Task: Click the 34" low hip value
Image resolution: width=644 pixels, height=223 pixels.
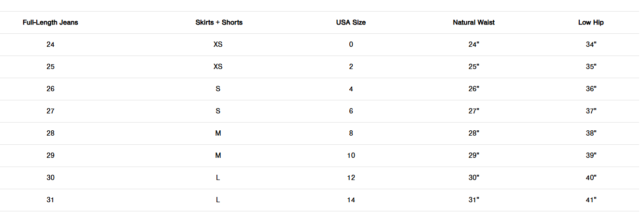Action: (x=591, y=44)
